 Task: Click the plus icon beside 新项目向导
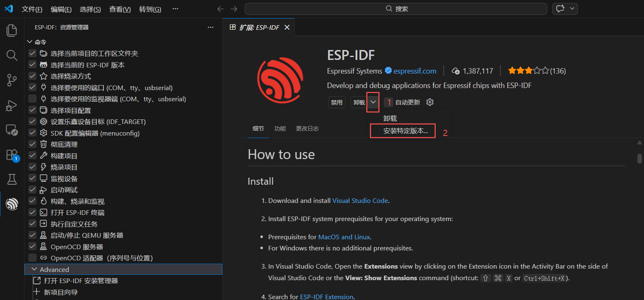point(36,292)
